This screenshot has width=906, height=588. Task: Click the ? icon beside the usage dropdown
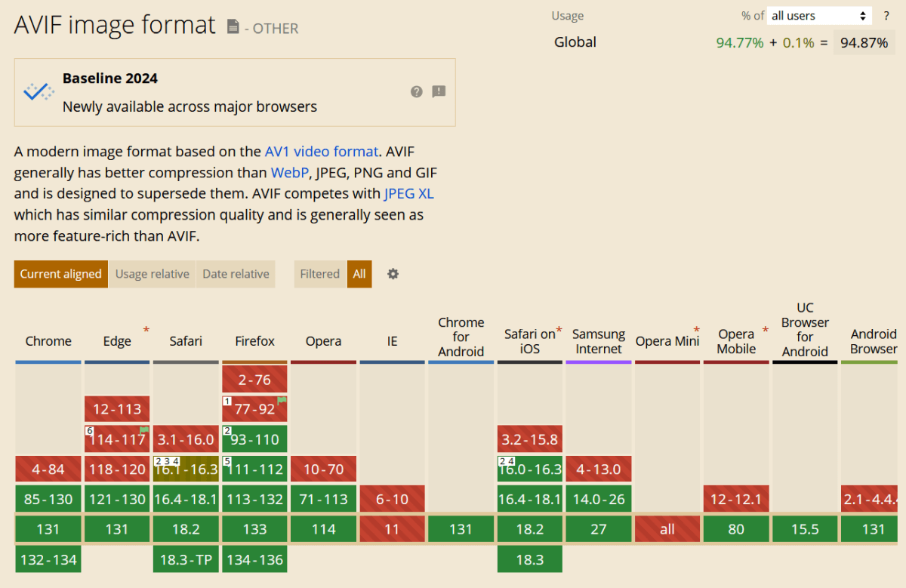886,15
